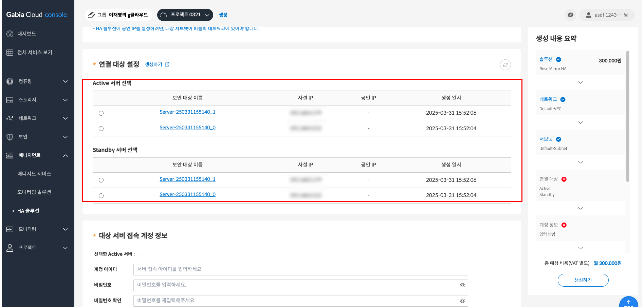This screenshot has height=307, width=644.
Task: Open Standby Server-250331155140_1 link
Action: [x=187, y=179]
